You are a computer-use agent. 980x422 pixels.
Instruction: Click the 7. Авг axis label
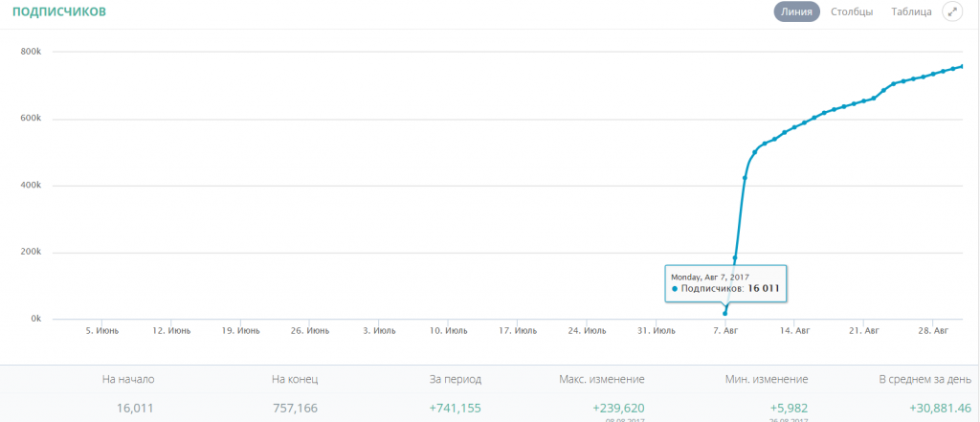coord(724,331)
